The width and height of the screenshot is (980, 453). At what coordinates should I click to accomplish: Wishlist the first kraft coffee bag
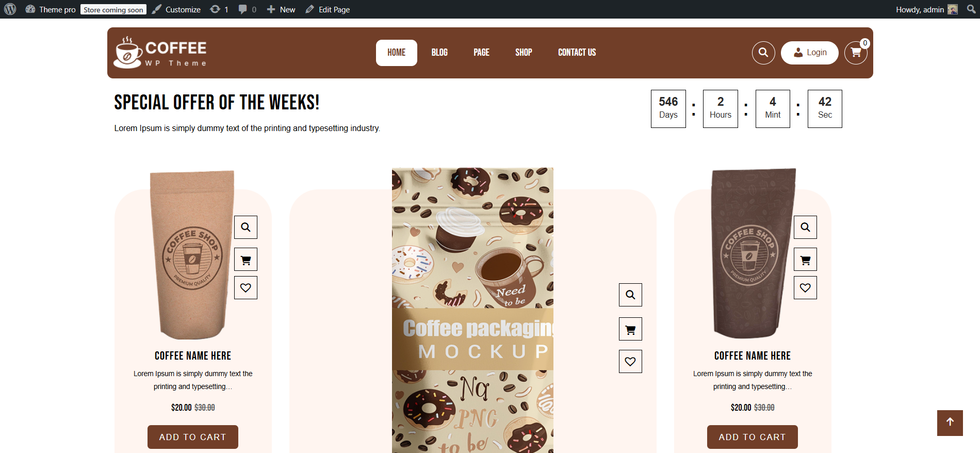point(246,288)
